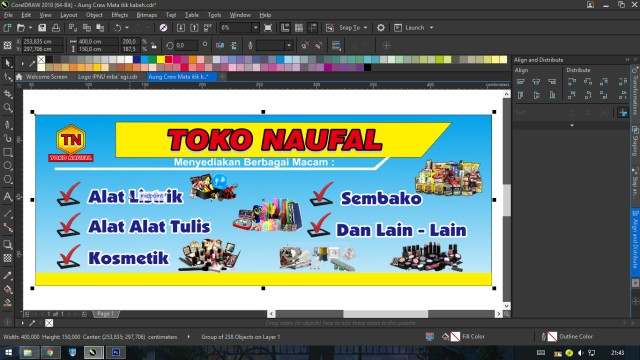Expand the color palette flyout arrow
Image resolution: width=640 pixels, height=360 pixels.
click(22, 63)
